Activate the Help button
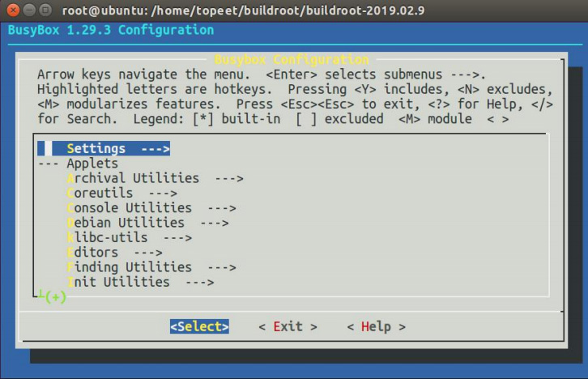This screenshot has height=379, width=588. 377,326
